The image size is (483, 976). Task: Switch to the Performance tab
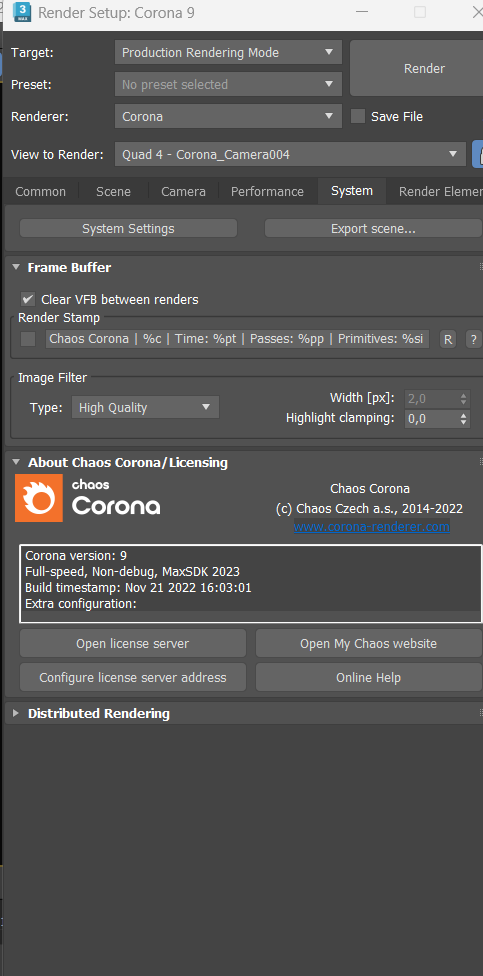click(x=267, y=192)
